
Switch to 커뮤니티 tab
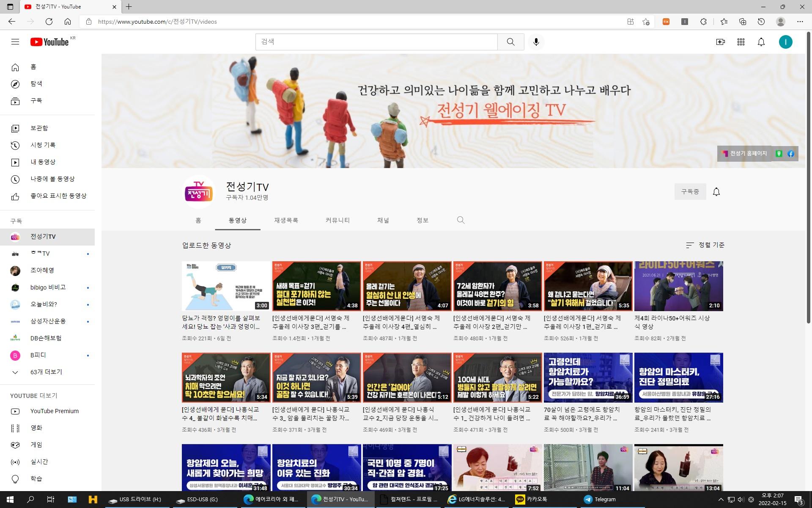coord(337,220)
